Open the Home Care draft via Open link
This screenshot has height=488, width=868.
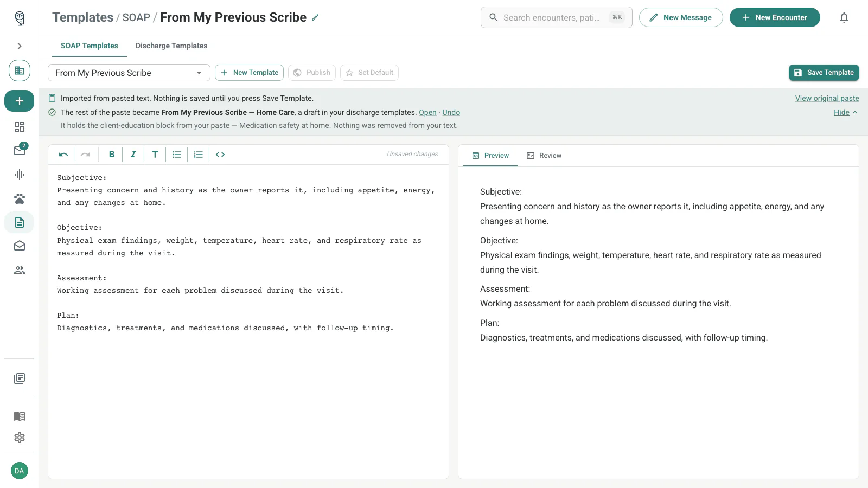point(427,112)
